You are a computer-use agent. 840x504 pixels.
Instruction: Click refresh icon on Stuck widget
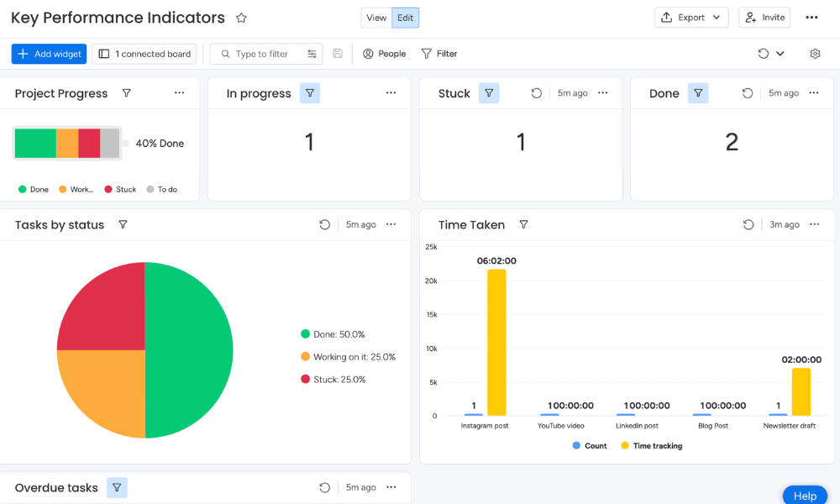(x=537, y=93)
